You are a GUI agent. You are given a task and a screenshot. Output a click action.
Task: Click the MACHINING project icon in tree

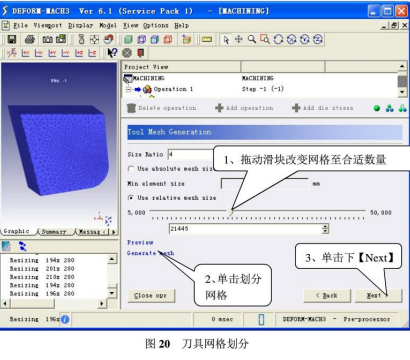point(128,78)
